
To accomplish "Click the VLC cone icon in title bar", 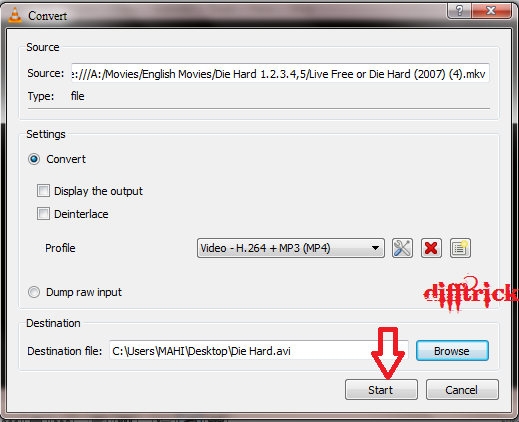I will coord(15,15).
